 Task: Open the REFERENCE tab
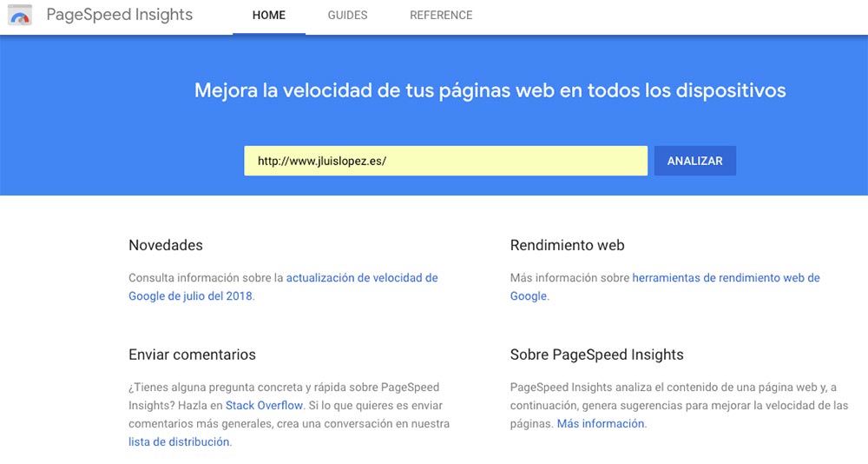point(441,16)
